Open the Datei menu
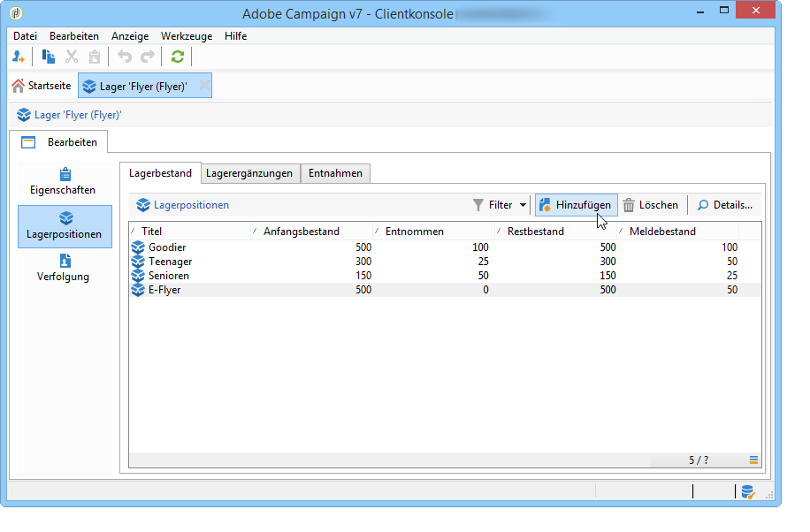The image size is (810, 532). pos(26,36)
